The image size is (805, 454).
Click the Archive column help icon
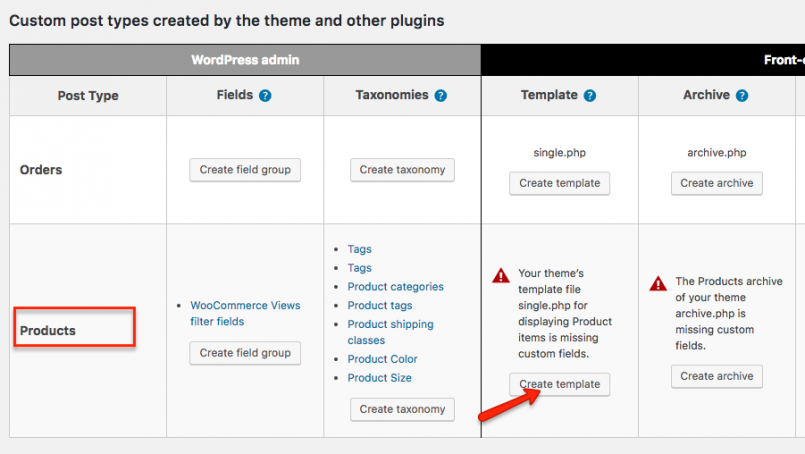742,96
